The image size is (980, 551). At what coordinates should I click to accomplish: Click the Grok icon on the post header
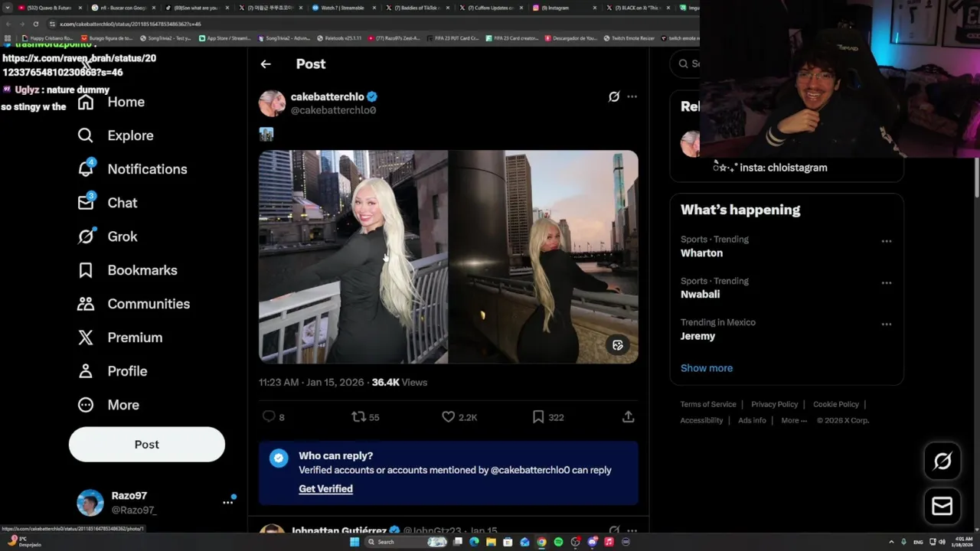(614, 96)
